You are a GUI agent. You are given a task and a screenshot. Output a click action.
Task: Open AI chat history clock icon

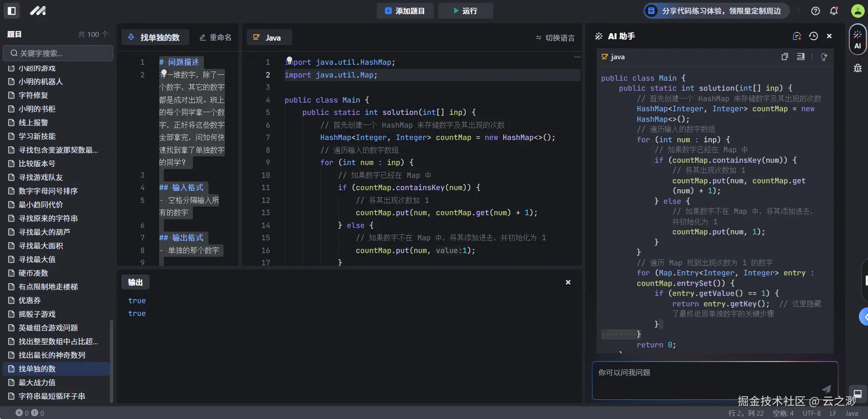pos(813,36)
